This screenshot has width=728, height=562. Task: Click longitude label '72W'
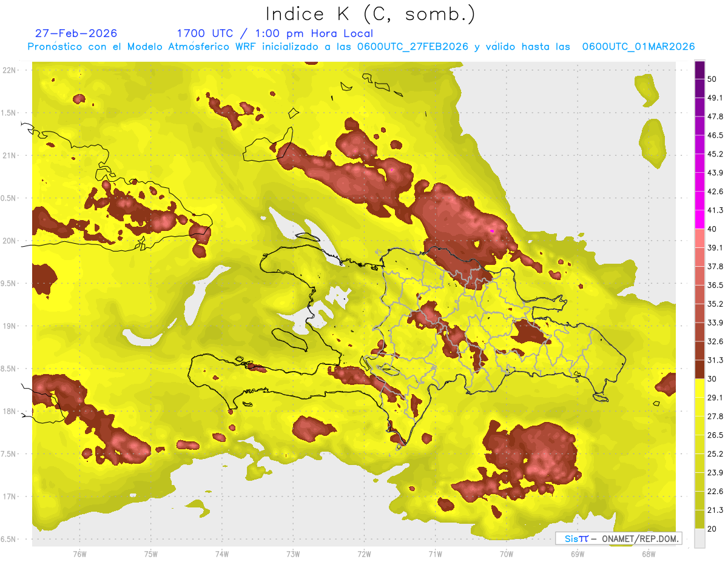point(364,554)
